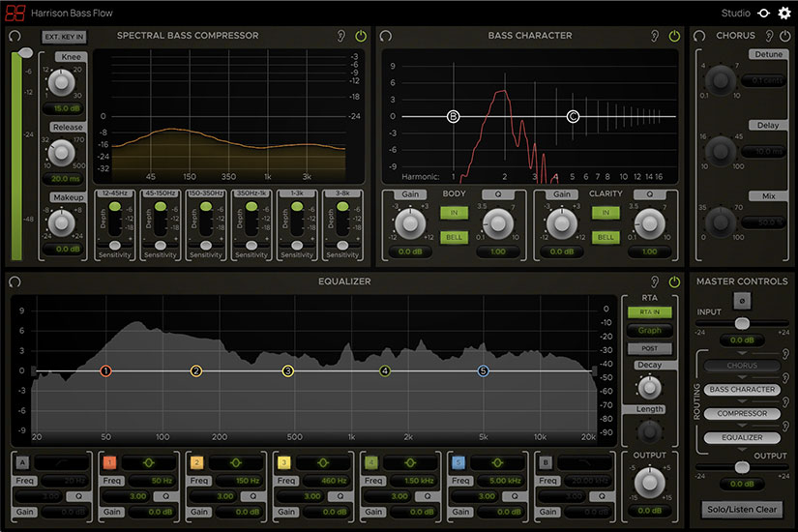The height and width of the screenshot is (532, 798).
Task: Select the EQ band 1 red badge
Action: click(x=110, y=463)
